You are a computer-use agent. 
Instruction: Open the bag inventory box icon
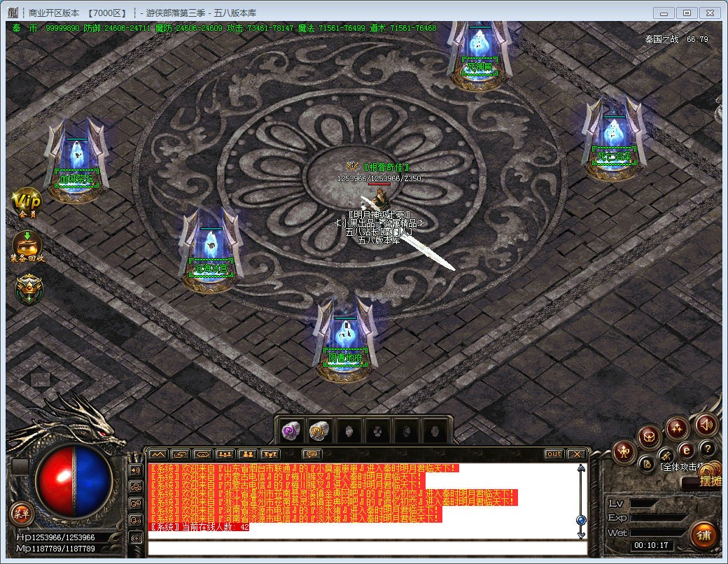pos(649,437)
